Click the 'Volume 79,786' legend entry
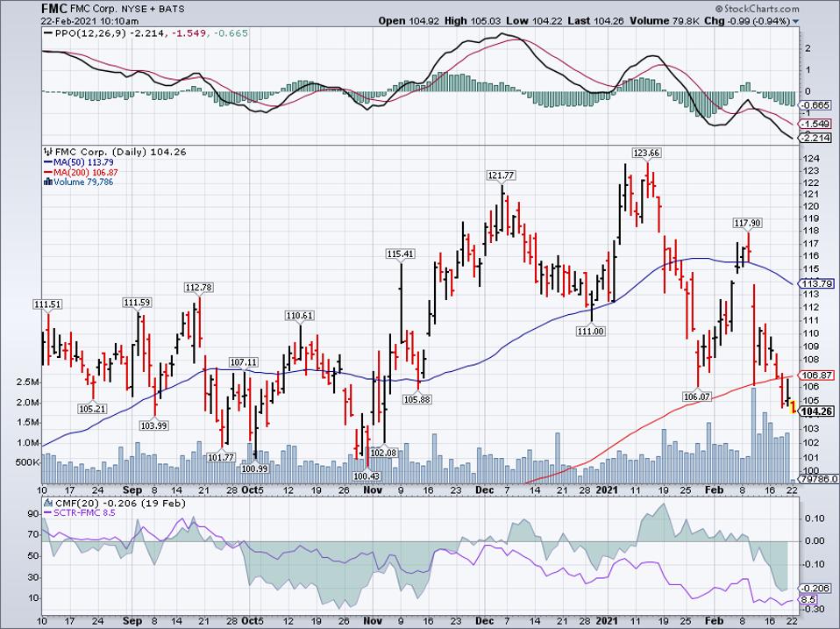Viewport: 840px width, 629px height. 83,182
